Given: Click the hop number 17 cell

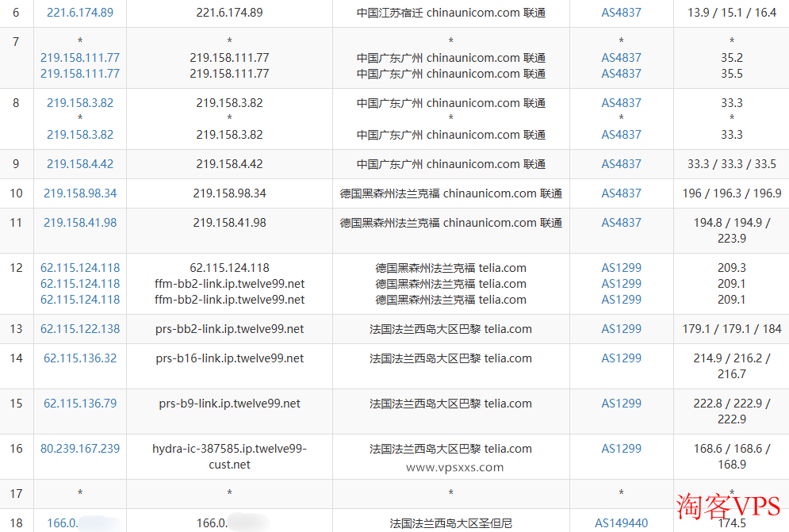Looking at the screenshot, I should point(16,494).
